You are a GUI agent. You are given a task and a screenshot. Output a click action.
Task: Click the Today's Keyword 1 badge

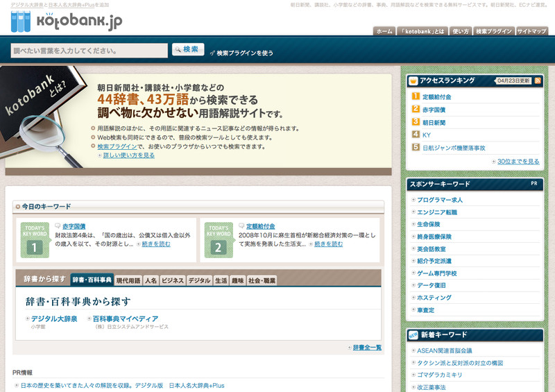[x=35, y=240]
